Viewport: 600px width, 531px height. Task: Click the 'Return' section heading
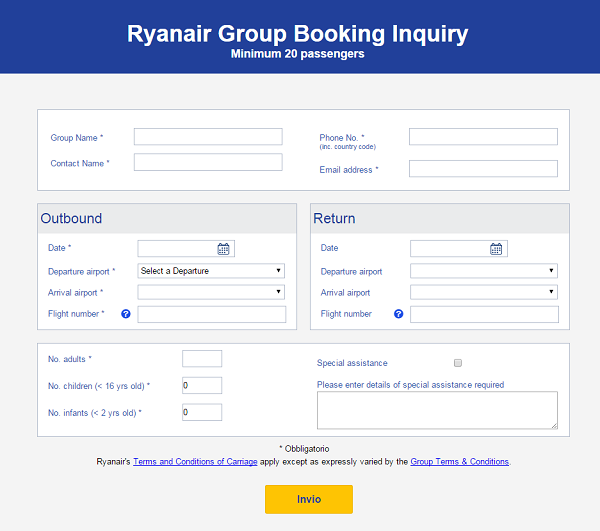tap(334, 218)
